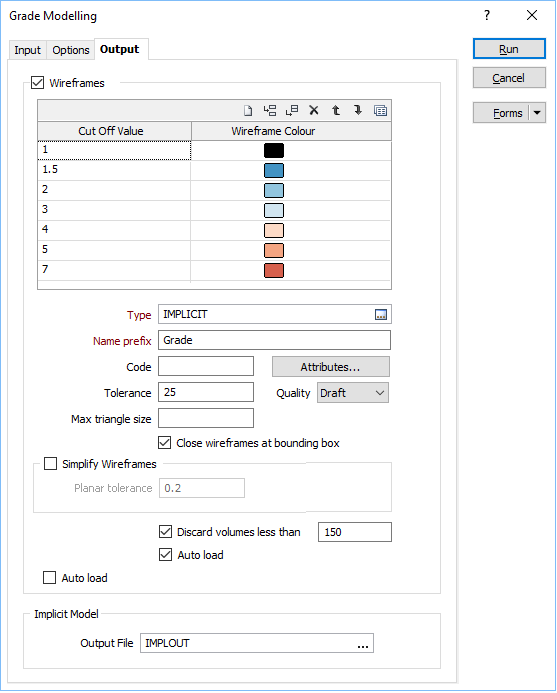Screen dimensions: 557x693
Task: Toggle the Wireframes checkbox
Action: 38,83
